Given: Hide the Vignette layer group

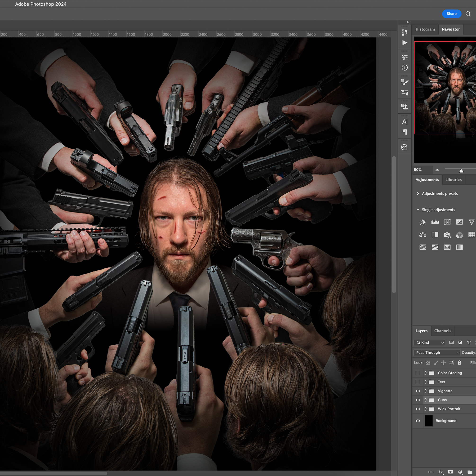Looking at the screenshot, I should (418, 391).
